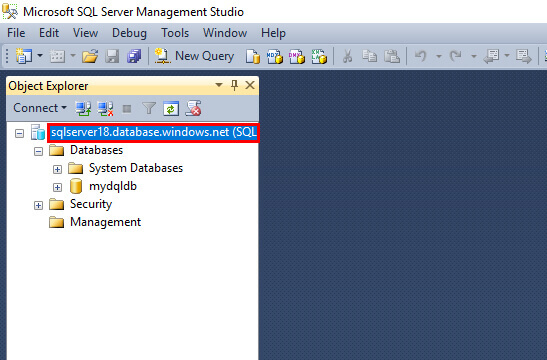
Task: Select the sqlserver18.database.windows.net server node
Action: click(153, 133)
